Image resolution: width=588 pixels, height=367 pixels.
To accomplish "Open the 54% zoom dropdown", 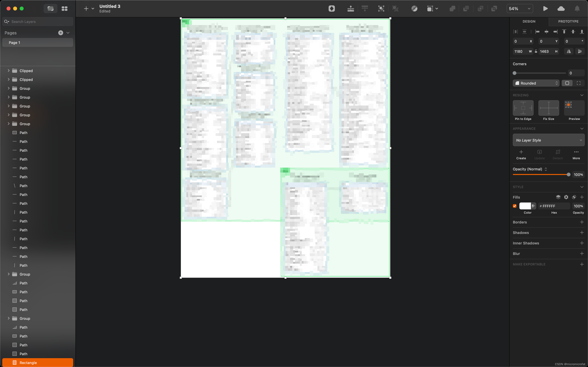I will click(x=519, y=9).
